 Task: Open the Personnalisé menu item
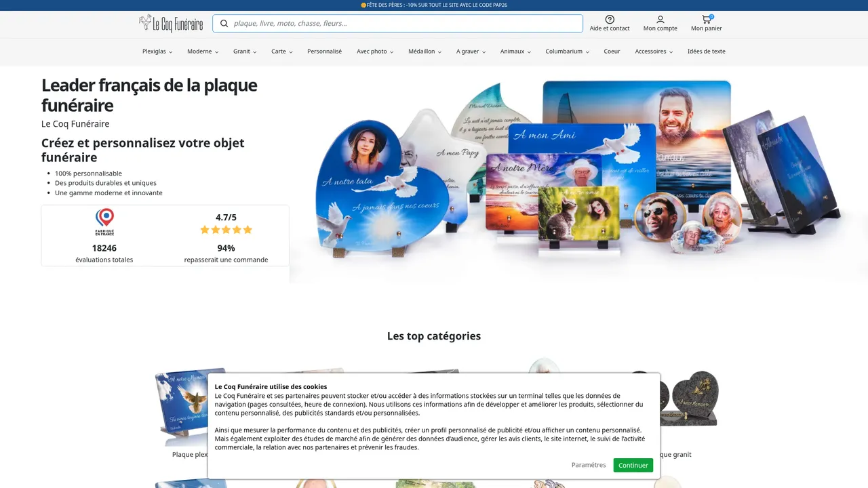[325, 52]
